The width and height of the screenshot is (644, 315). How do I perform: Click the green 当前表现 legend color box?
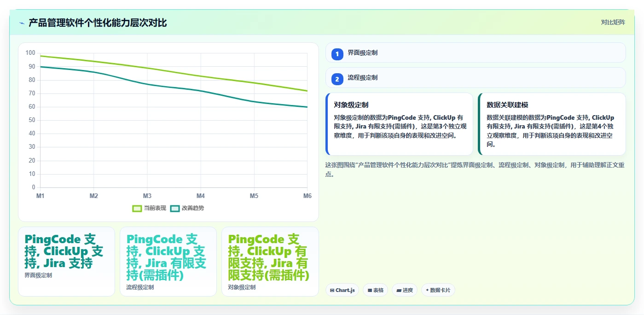click(137, 208)
